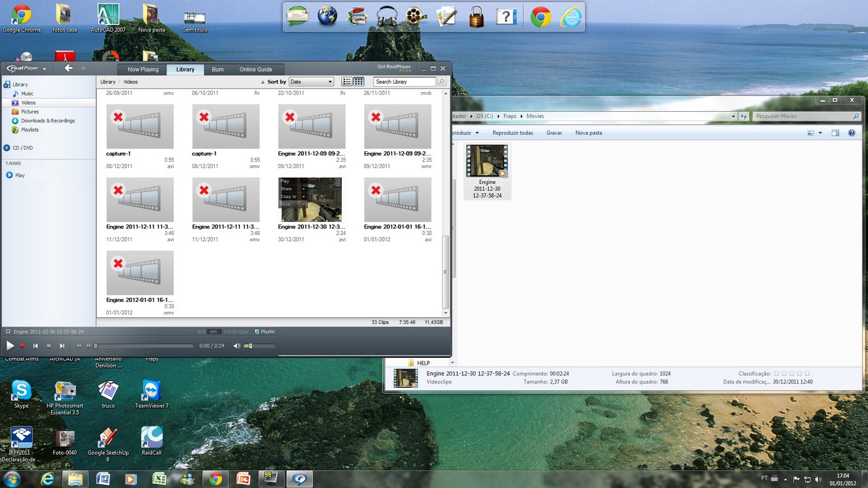
Task: Switch to the Now Playing tab
Action: tap(143, 69)
